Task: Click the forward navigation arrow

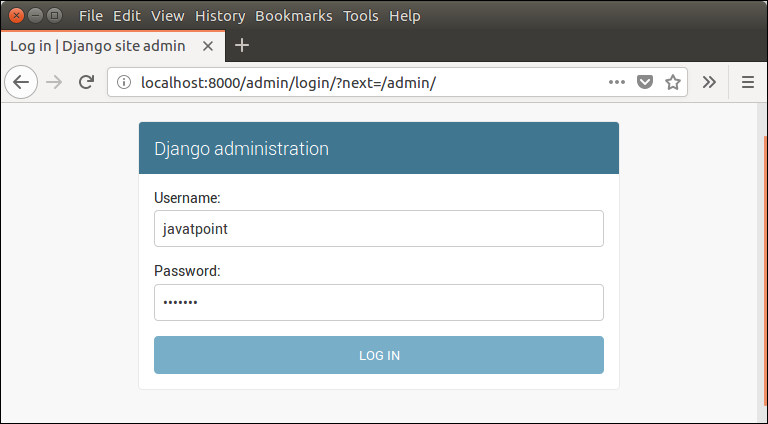Action: click(54, 82)
